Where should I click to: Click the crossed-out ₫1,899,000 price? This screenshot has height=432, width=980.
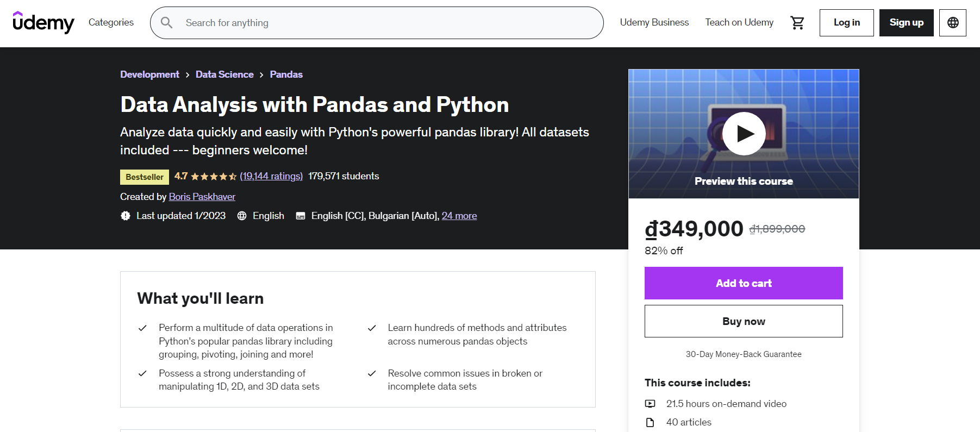[x=777, y=229]
